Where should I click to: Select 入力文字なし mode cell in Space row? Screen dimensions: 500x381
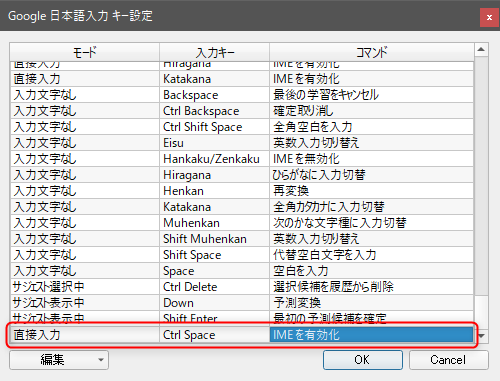(85, 271)
